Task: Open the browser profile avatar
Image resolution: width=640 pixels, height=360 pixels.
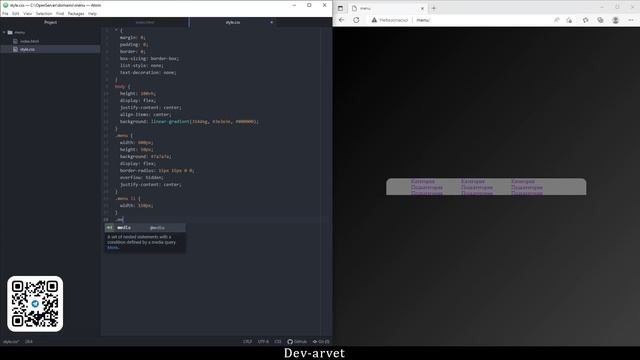Action: click(x=616, y=20)
